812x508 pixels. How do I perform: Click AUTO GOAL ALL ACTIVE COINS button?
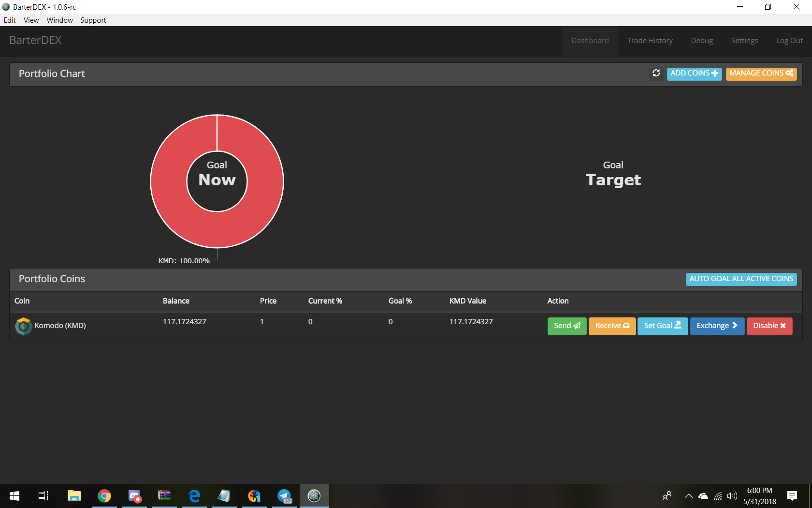[741, 279]
